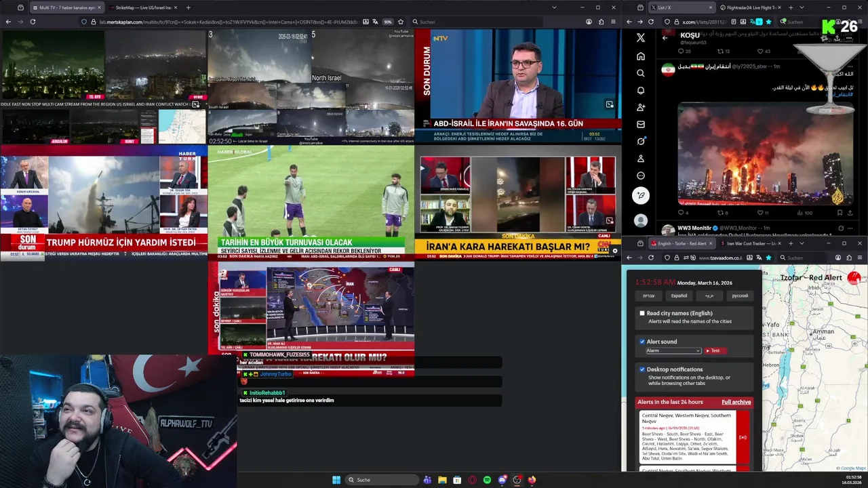
Task: Click the siren icon on Central Negev alert
Action: (x=743, y=437)
